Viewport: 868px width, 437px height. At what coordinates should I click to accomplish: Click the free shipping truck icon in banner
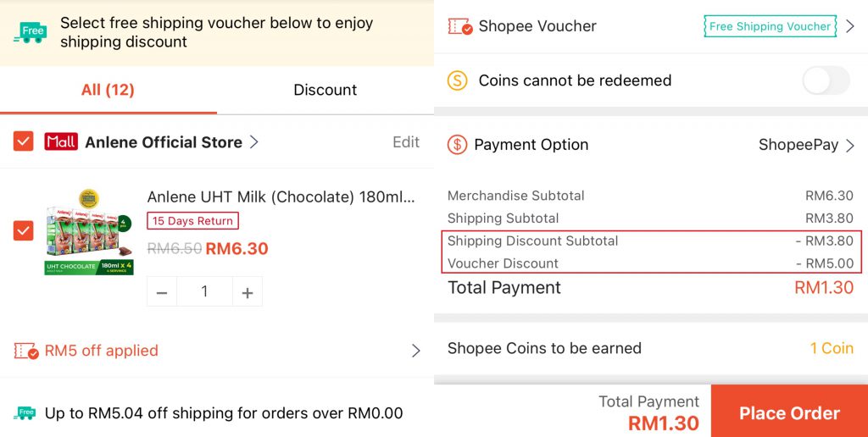pos(30,33)
